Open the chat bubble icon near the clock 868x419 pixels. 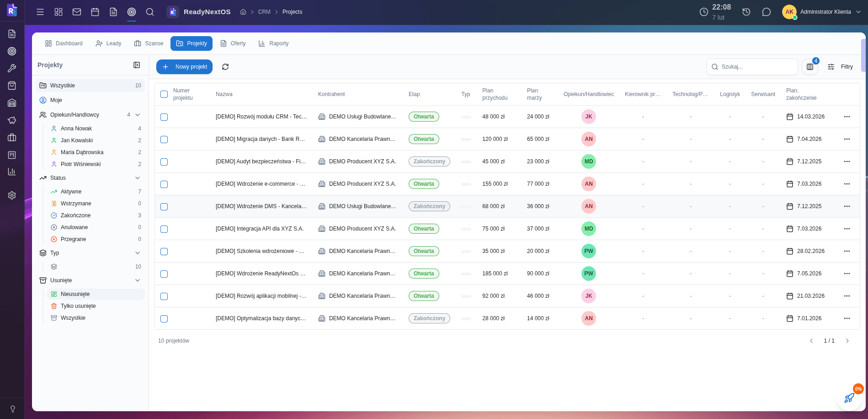coord(767,11)
